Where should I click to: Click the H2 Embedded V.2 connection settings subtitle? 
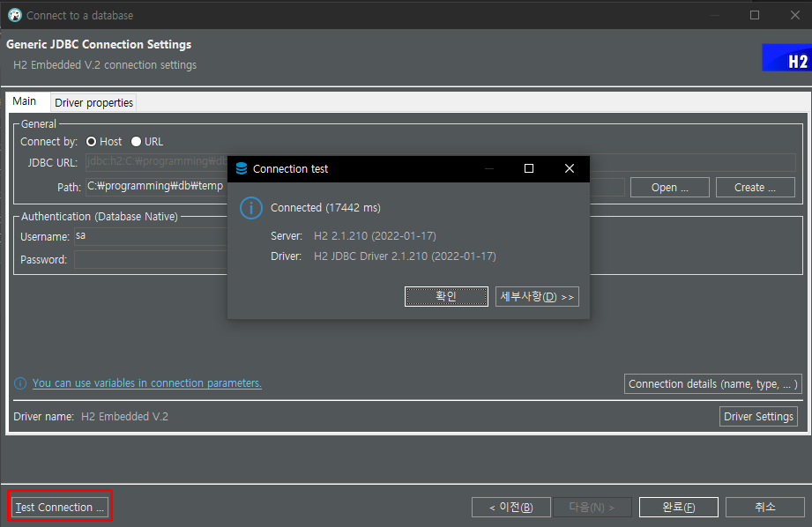(x=105, y=65)
